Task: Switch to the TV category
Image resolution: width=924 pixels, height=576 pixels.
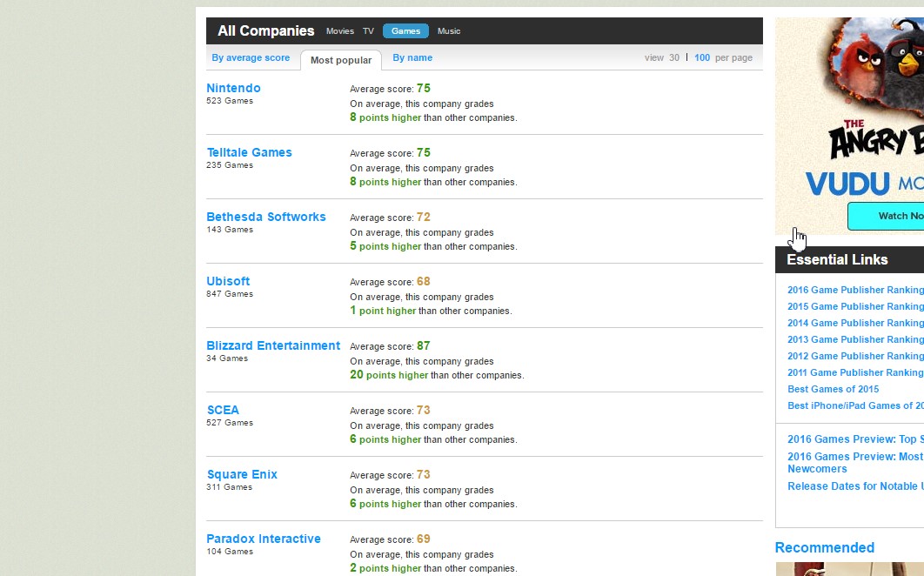Action: pyautogui.click(x=368, y=31)
